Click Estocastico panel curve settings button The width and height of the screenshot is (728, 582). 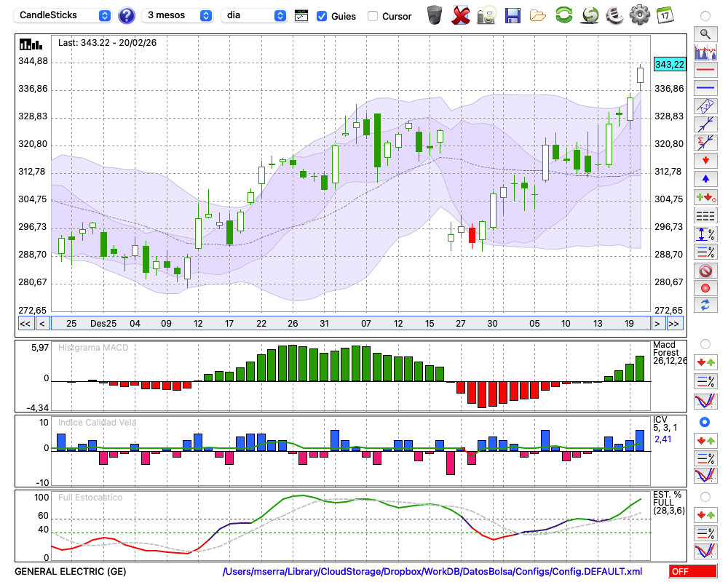pyautogui.click(x=705, y=551)
